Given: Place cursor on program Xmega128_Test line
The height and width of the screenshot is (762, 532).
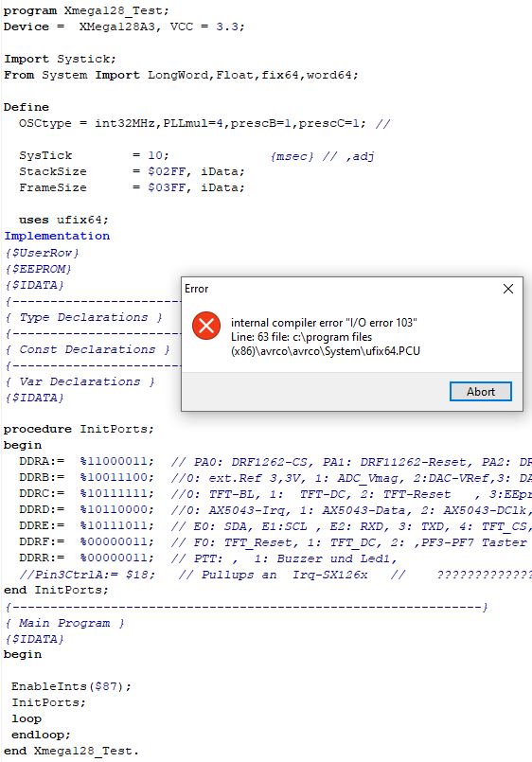Looking at the screenshot, I should click(x=86, y=10).
